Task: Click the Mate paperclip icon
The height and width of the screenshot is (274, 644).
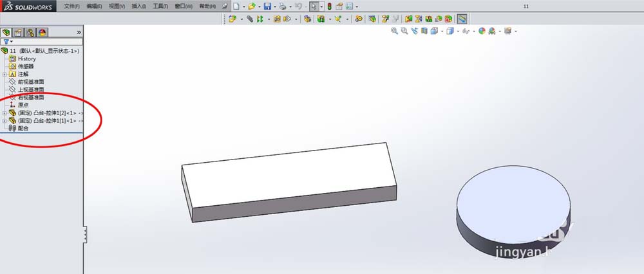Action: click(250, 19)
